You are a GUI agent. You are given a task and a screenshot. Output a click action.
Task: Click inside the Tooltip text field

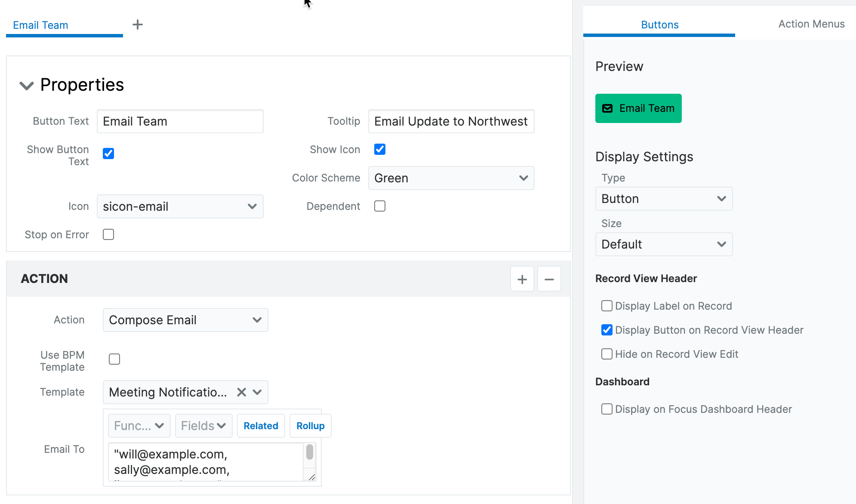click(x=451, y=121)
